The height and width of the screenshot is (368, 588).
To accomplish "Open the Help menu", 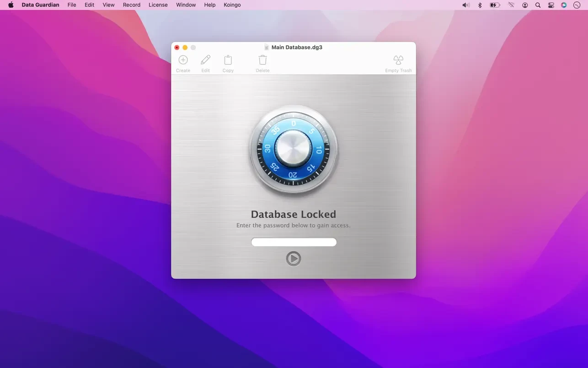I will click(210, 5).
